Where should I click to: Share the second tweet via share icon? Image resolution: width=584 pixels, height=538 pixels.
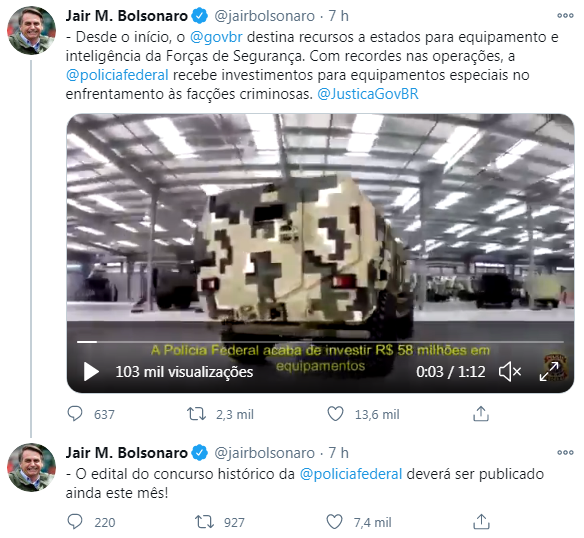click(481, 522)
